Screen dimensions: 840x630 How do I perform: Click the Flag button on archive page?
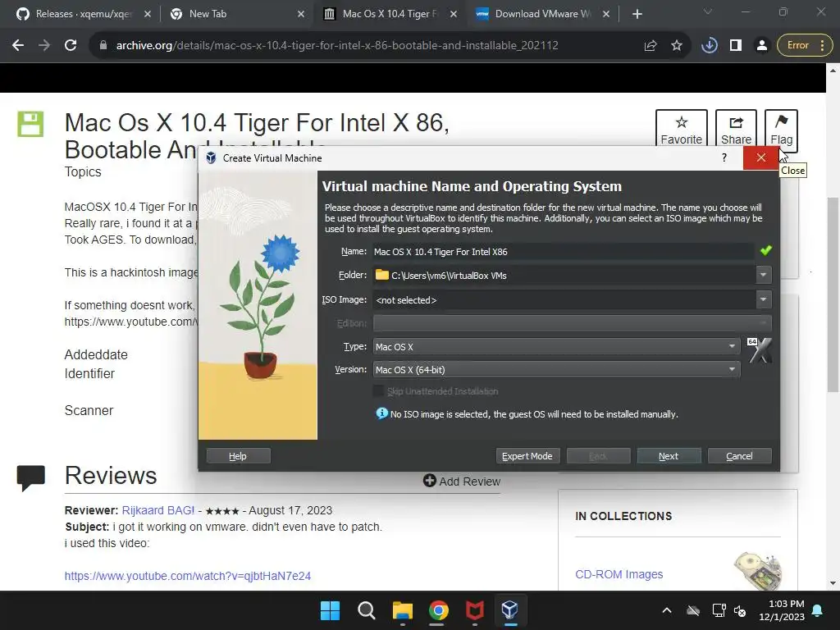point(781,129)
